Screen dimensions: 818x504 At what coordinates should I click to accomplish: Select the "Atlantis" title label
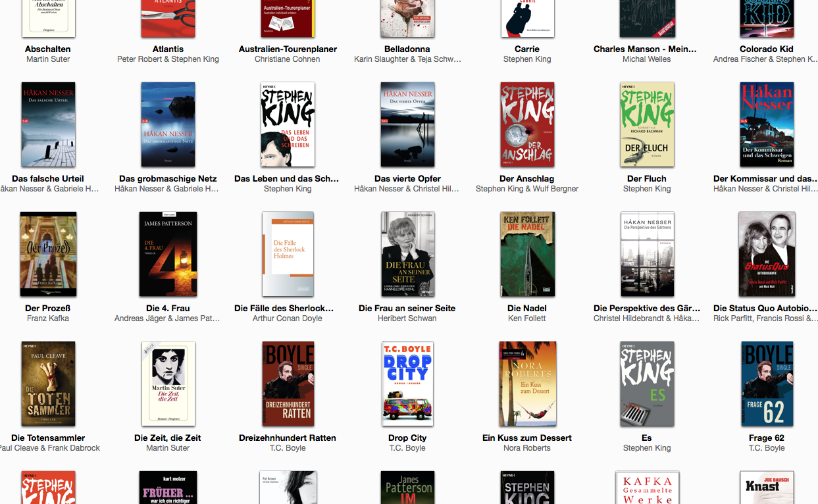tap(168, 49)
